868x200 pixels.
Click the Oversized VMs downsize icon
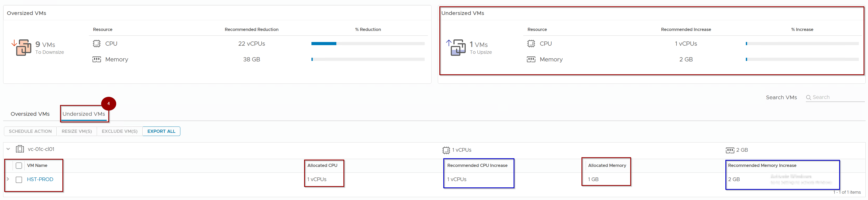[x=22, y=48]
